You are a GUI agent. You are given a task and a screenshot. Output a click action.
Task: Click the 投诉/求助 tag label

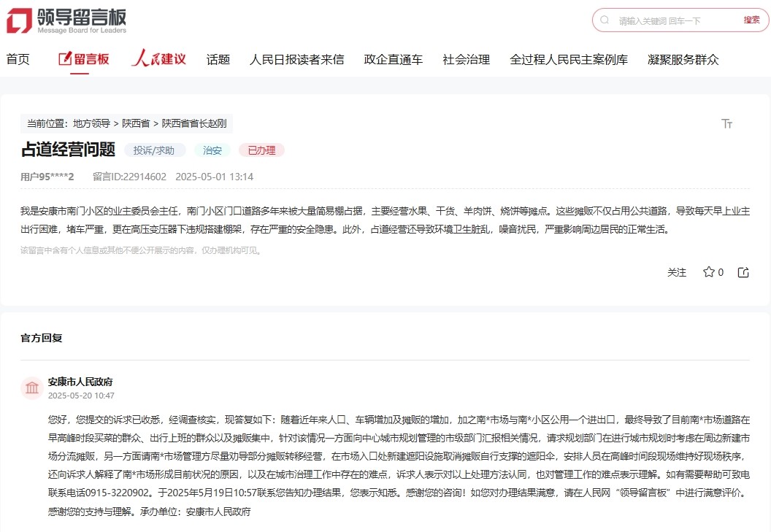155,150
